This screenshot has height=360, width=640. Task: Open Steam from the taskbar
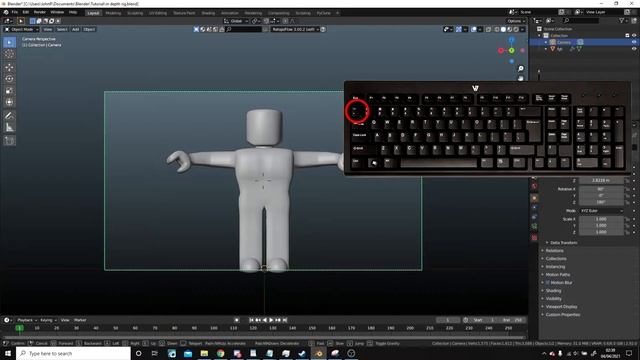(302, 353)
